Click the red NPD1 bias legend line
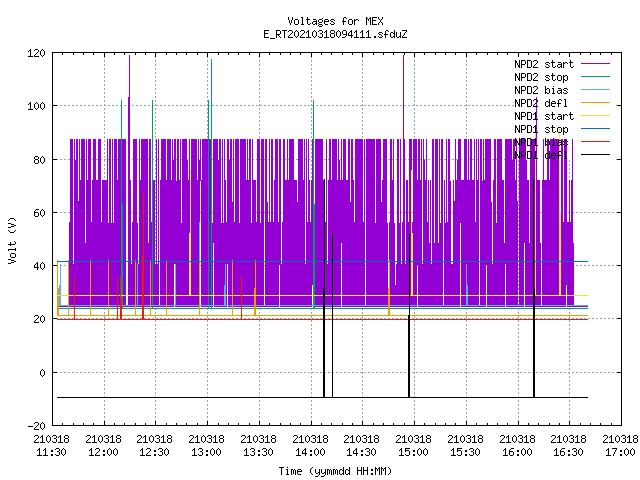The height and width of the screenshot is (480, 640). [x=595, y=142]
